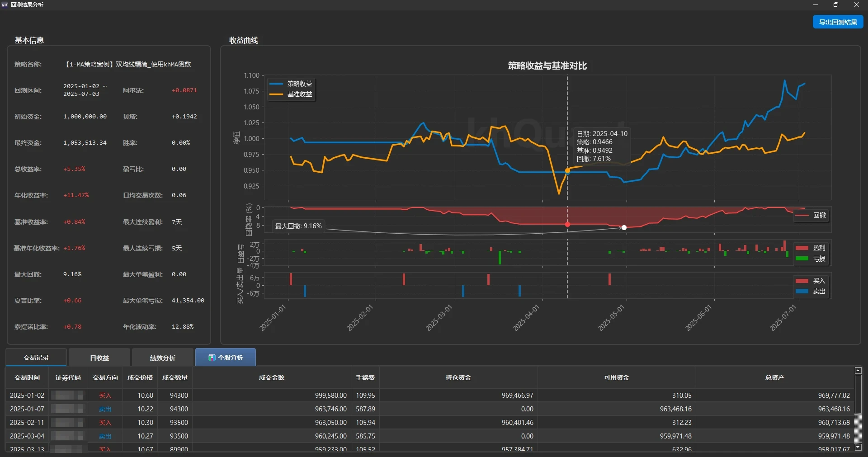Click the 年化波动率 value 12.88%
The width and height of the screenshot is (868, 457).
183,327
